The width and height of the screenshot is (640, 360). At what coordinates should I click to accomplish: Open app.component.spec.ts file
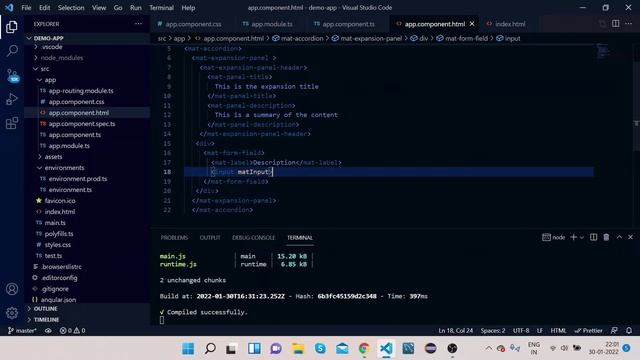pos(88,124)
